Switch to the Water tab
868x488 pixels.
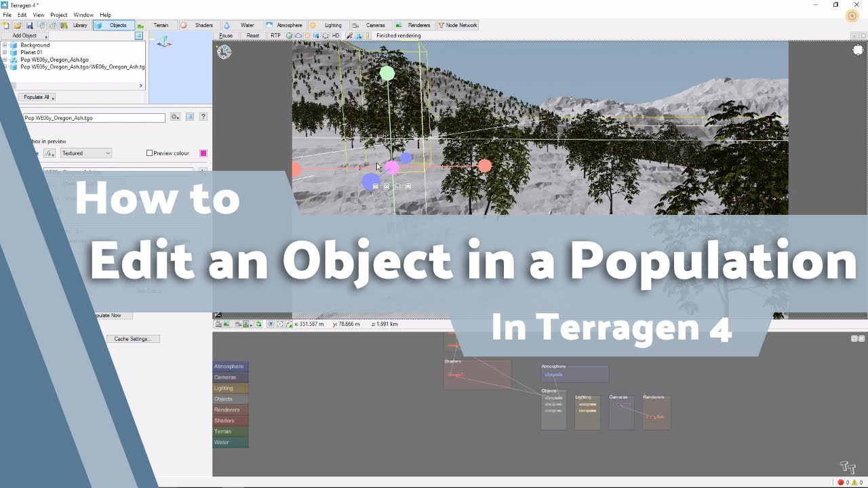(x=241, y=25)
